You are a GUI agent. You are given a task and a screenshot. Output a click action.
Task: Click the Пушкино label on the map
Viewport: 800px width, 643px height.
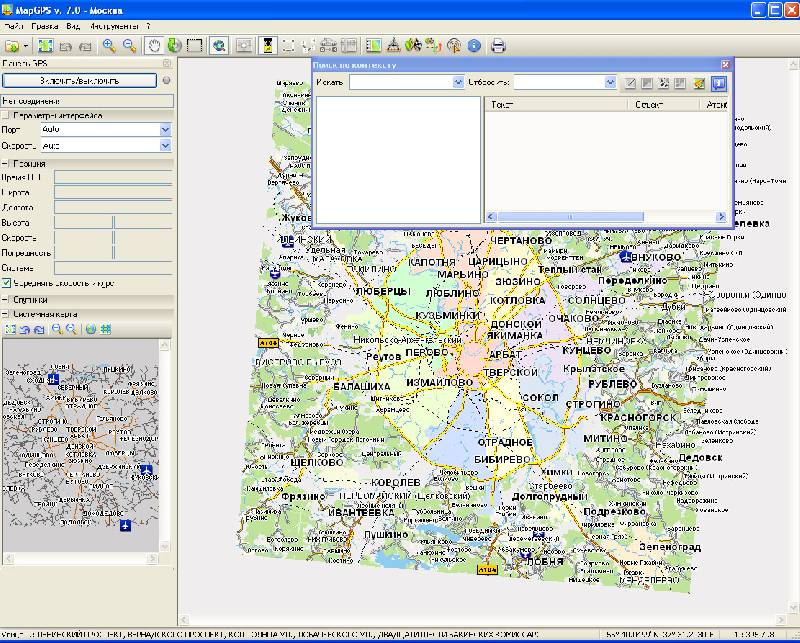click(x=386, y=534)
